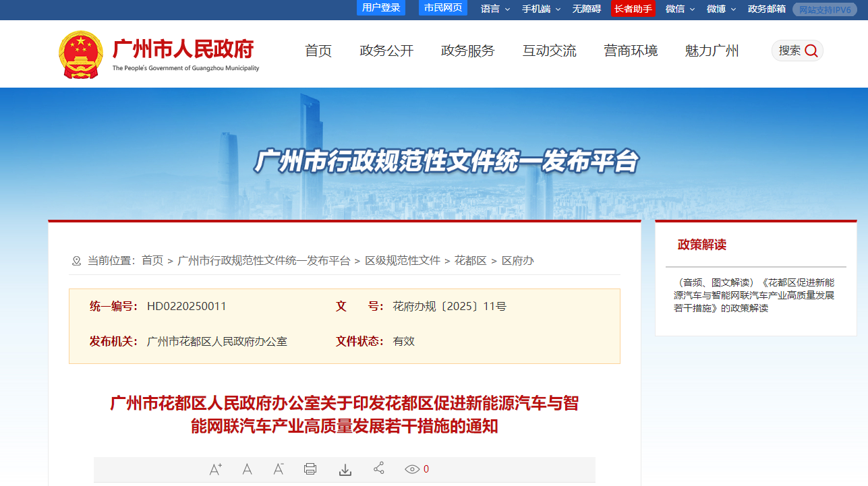Click the eye view count icon
Image resolution: width=868 pixels, height=486 pixels.
(412, 469)
